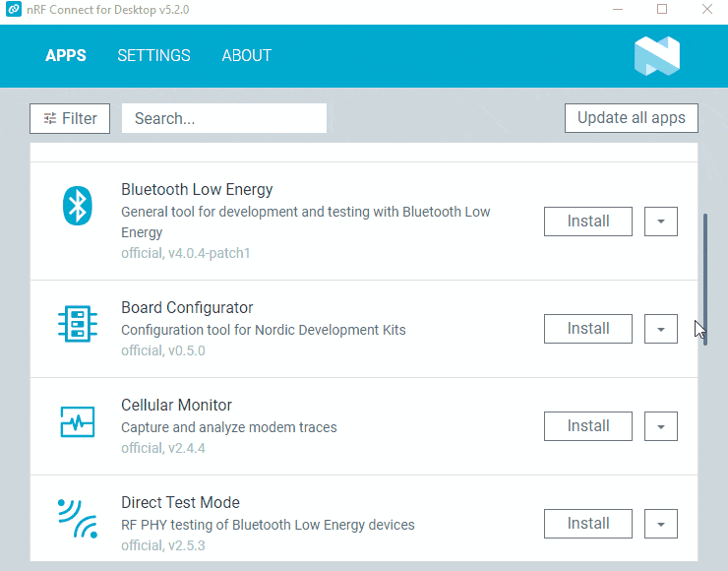Open the SETTINGS tab
Image resolution: width=728 pixels, height=571 pixels.
(x=153, y=56)
